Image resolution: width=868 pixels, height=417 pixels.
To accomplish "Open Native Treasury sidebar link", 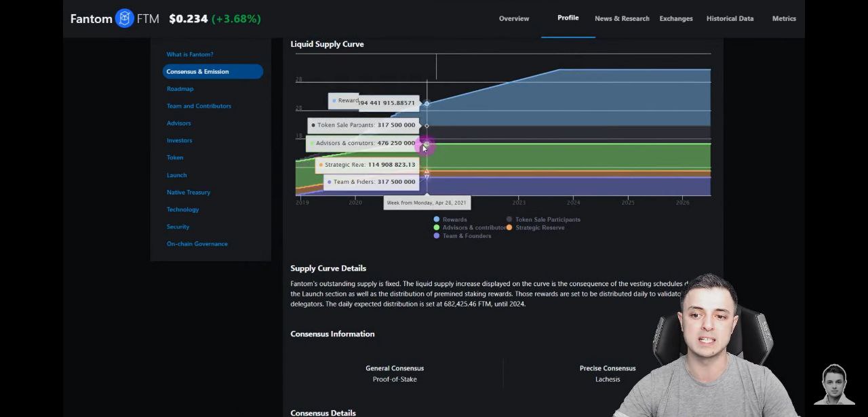I will [189, 193].
